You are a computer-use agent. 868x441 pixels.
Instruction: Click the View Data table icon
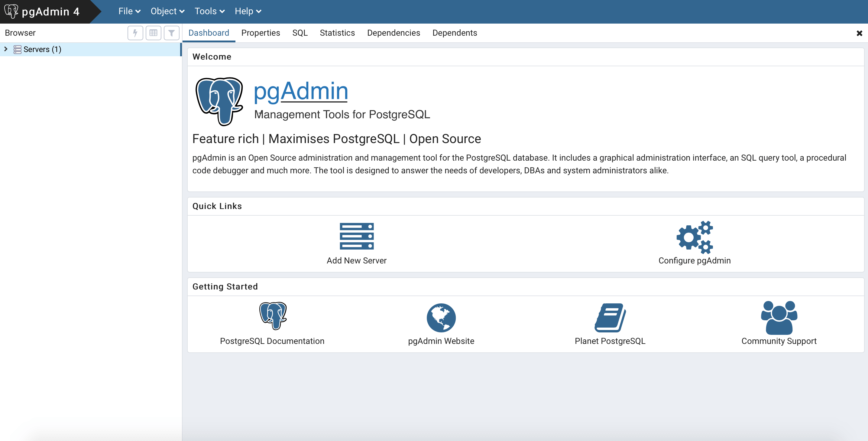click(x=153, y=33)
